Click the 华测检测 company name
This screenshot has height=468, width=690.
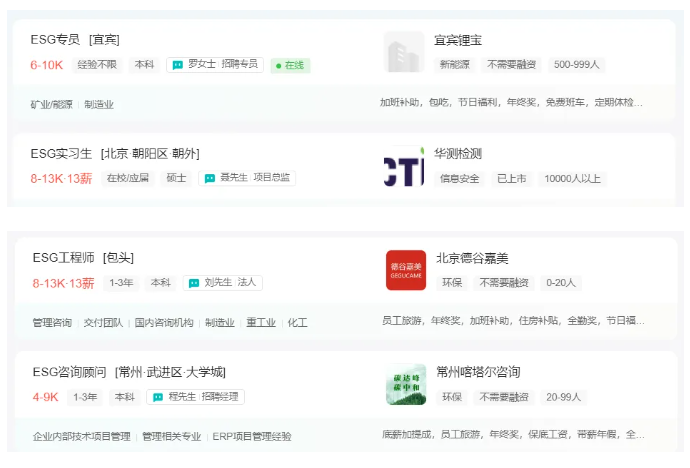point(458,154)
